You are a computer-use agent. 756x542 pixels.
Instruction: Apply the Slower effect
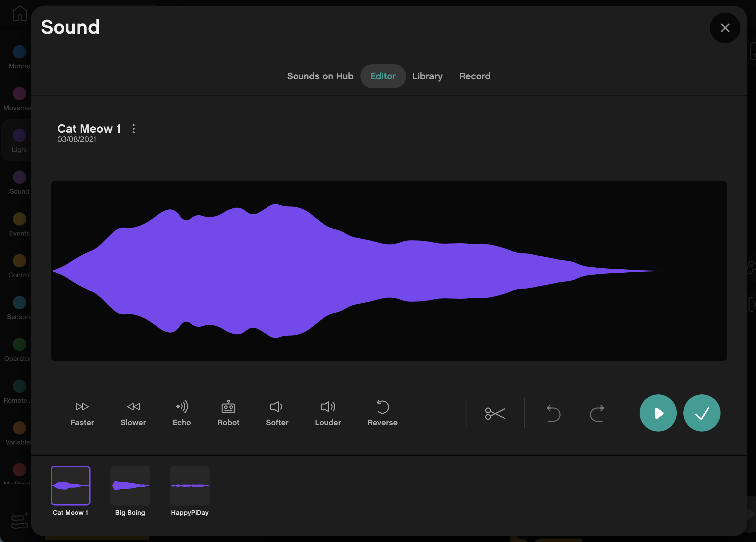[x=133, y=413]
